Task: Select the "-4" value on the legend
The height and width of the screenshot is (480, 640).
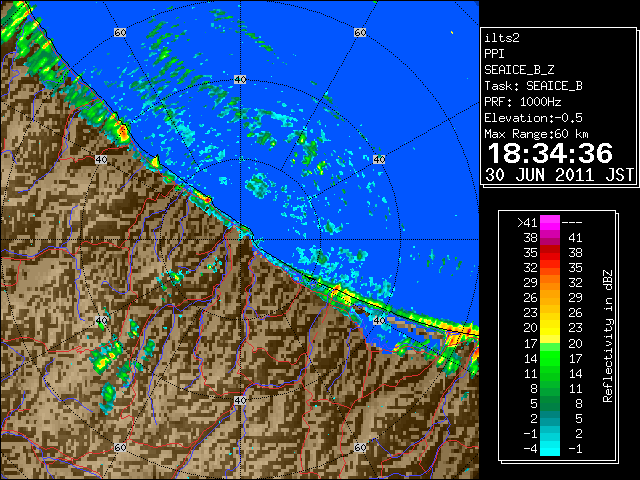Action: [x=530, y=449]
